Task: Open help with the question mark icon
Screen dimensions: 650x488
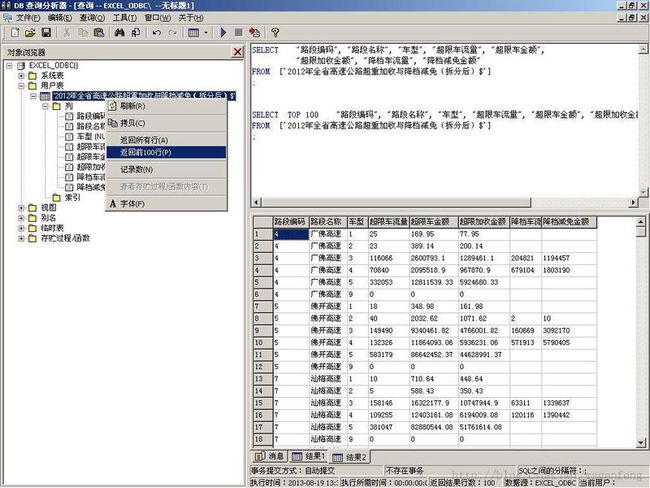Action: tap(275, 32)
